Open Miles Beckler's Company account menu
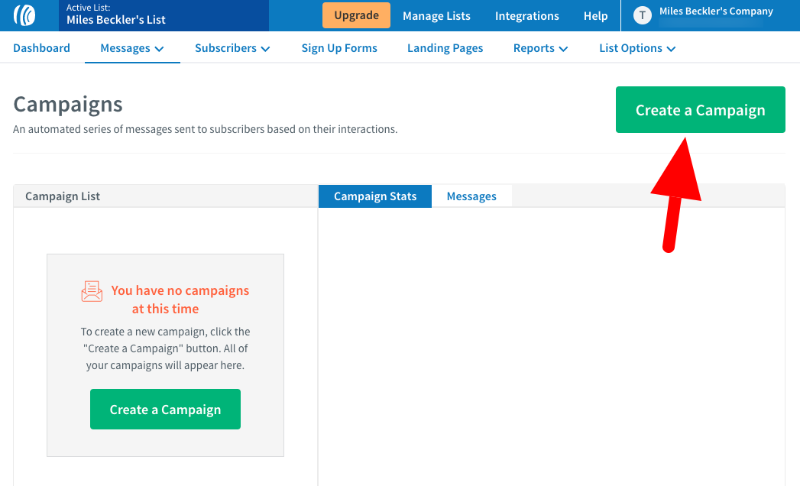800x486 pixels. [716, 11]
